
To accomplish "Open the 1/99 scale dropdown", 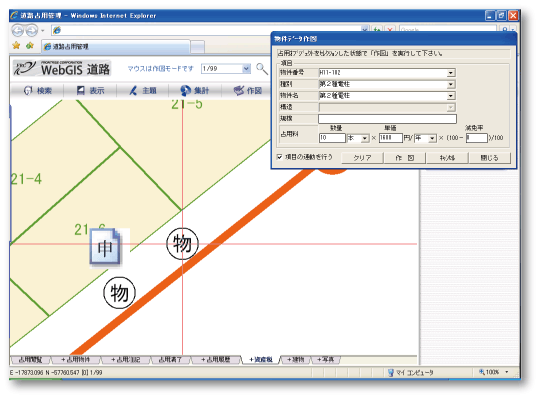I will [246, 69].
